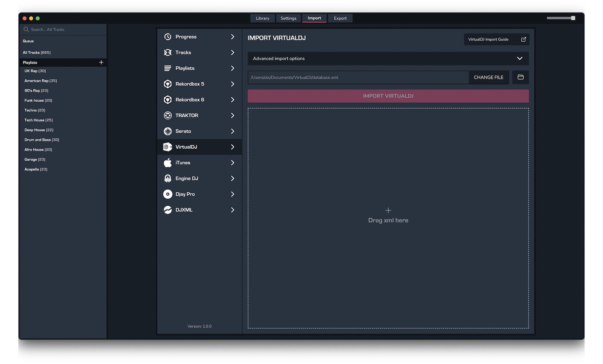Click the CHANGE FILE button
The image size is (603, 364).
(489, 77)
